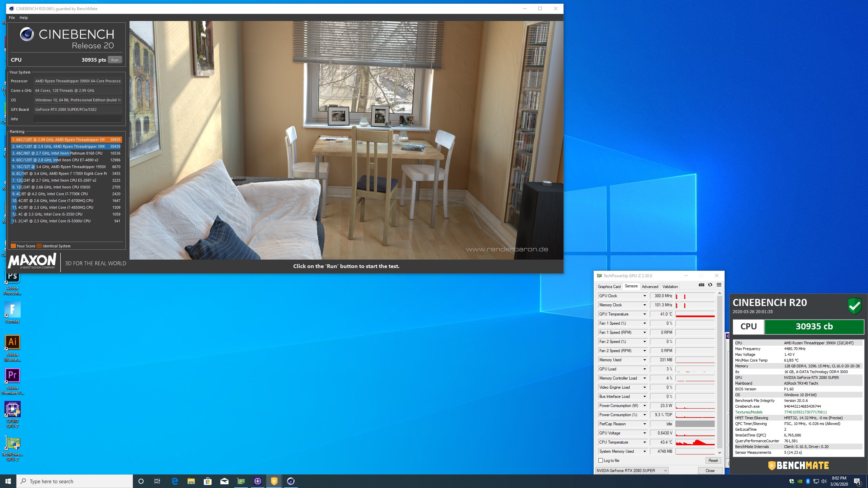The image size is (868, 488).
Task: Click the GPU-Z refresh icon
Action: pos(710,285)
